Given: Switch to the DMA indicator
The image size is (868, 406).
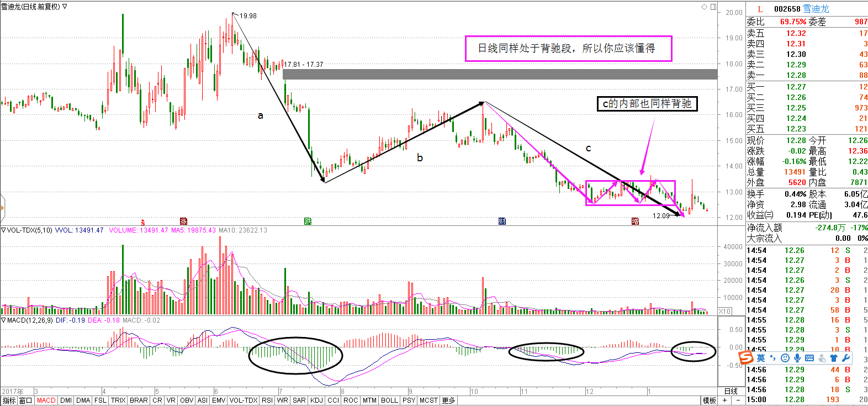Looking at the screenshot, I should point(83,400).
